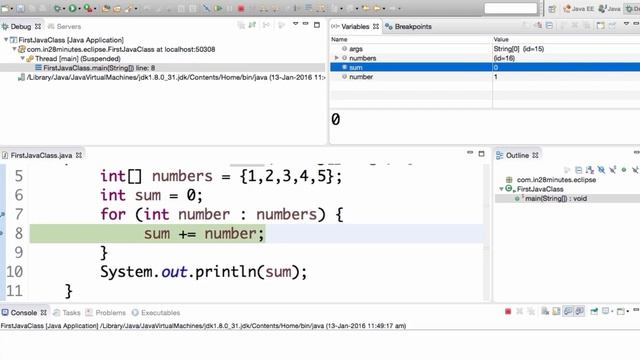Image resolution: width=640 pixels, height=360 pixels.
Task: Click the Step Over icon in toolbar
Action: click(x=276, y=9)
